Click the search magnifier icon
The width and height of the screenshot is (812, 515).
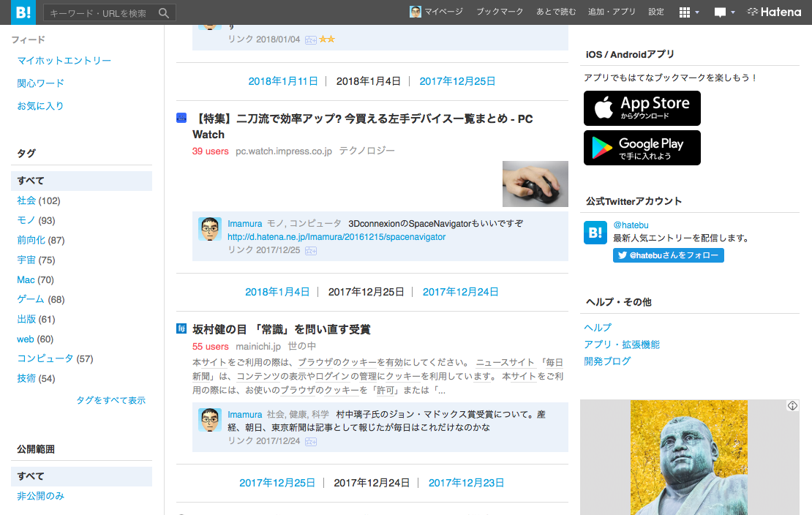pos(164,13)
